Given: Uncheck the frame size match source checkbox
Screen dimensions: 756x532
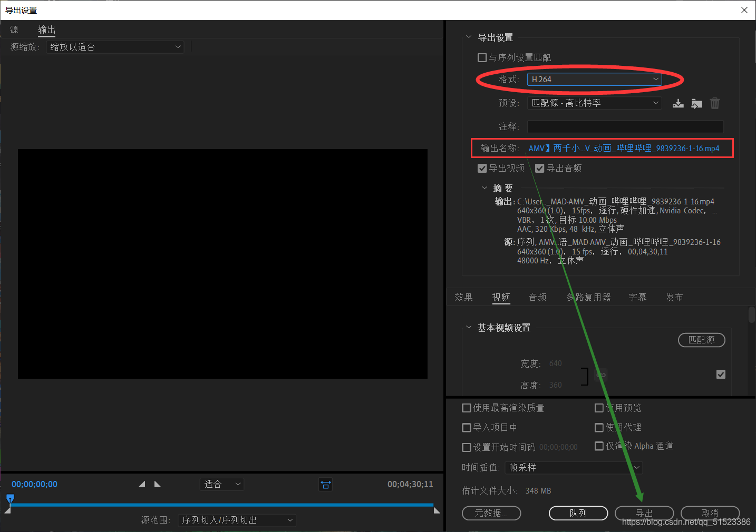Looking at the screenshot, I should [721, 375].
